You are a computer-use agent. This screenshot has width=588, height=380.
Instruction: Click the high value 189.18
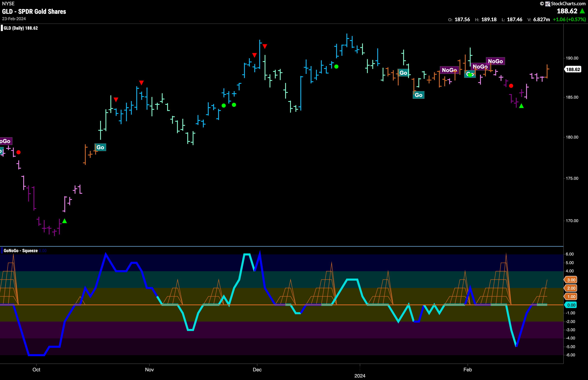click(489, 20)
